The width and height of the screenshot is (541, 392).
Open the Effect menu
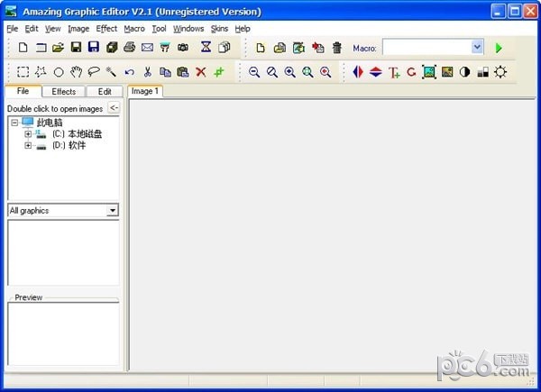coord(106,29)
